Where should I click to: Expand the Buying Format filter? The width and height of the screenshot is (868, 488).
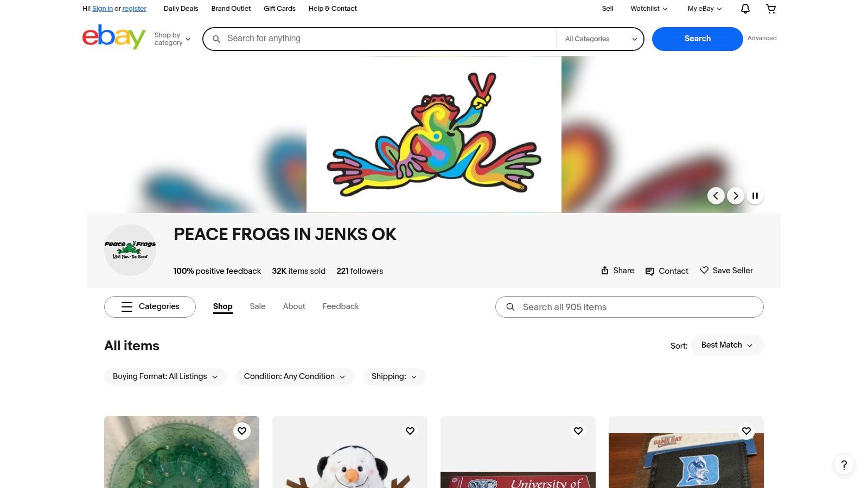tap(165, 376)
